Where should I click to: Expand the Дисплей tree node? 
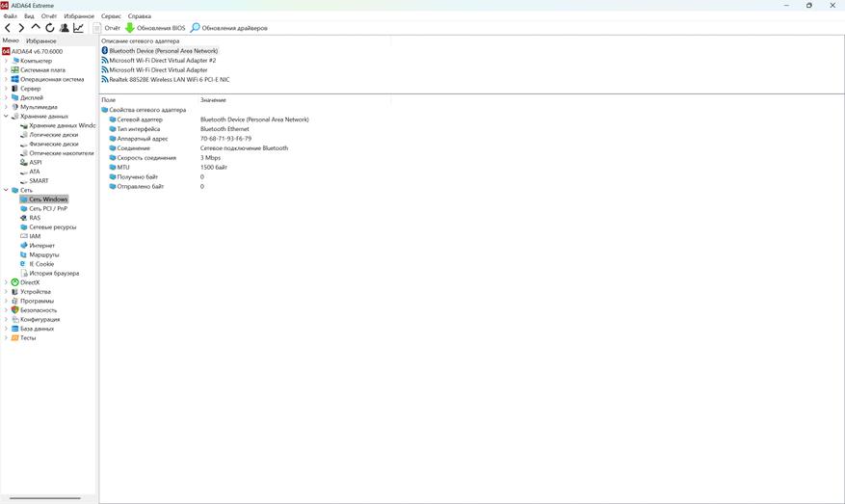(x=6, y=97)
